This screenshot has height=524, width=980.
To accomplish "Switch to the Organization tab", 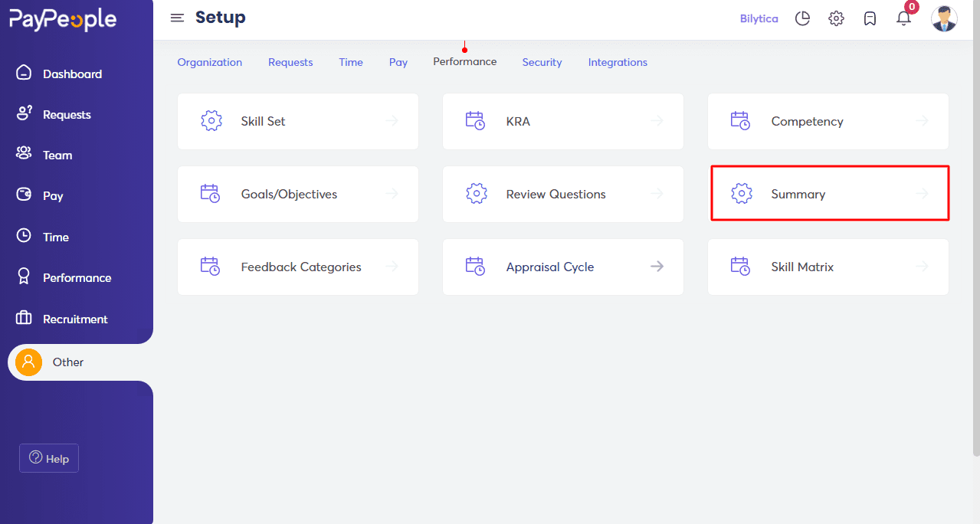I will click(x=210, y=62).
